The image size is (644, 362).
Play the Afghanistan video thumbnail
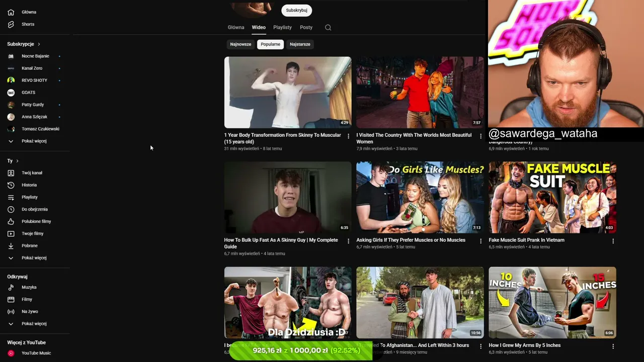click(x=420, y=303)
